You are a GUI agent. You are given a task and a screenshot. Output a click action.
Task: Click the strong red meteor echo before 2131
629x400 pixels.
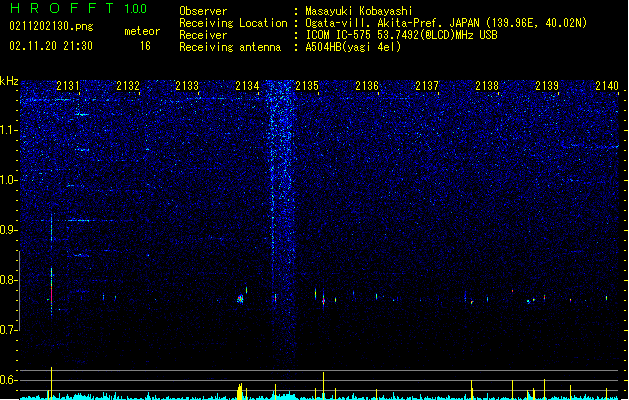point(51,292)
